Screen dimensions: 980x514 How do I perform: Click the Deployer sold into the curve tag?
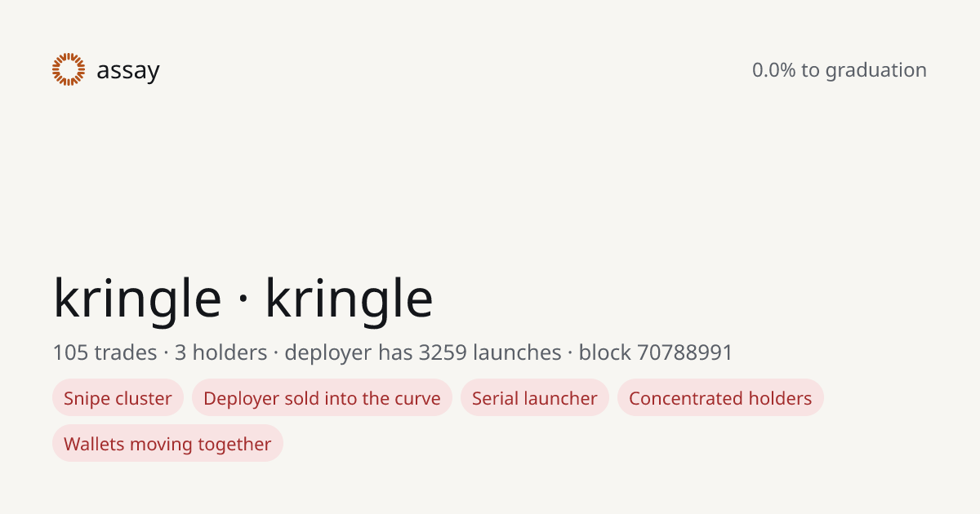(322, 398)
